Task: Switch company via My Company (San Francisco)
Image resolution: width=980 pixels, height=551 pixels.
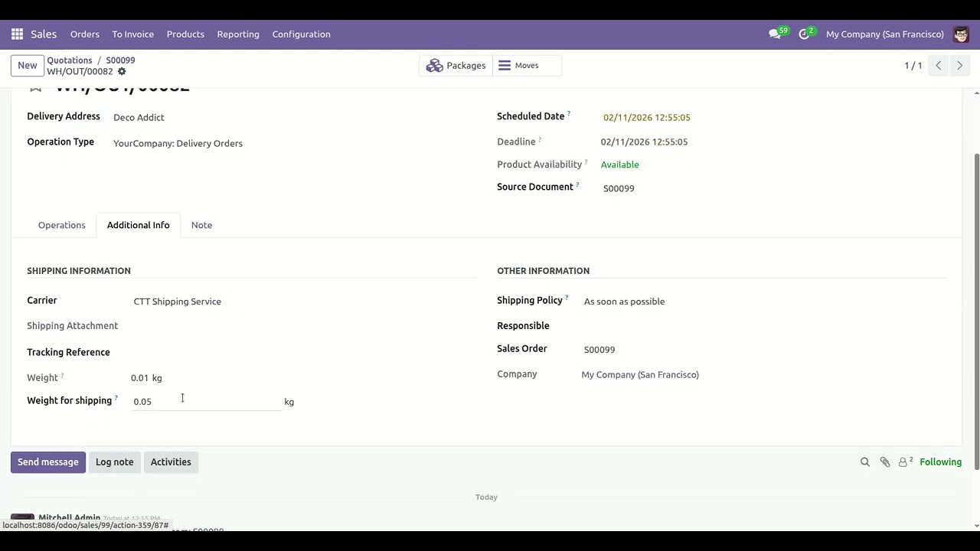Action: pos(885,34)
